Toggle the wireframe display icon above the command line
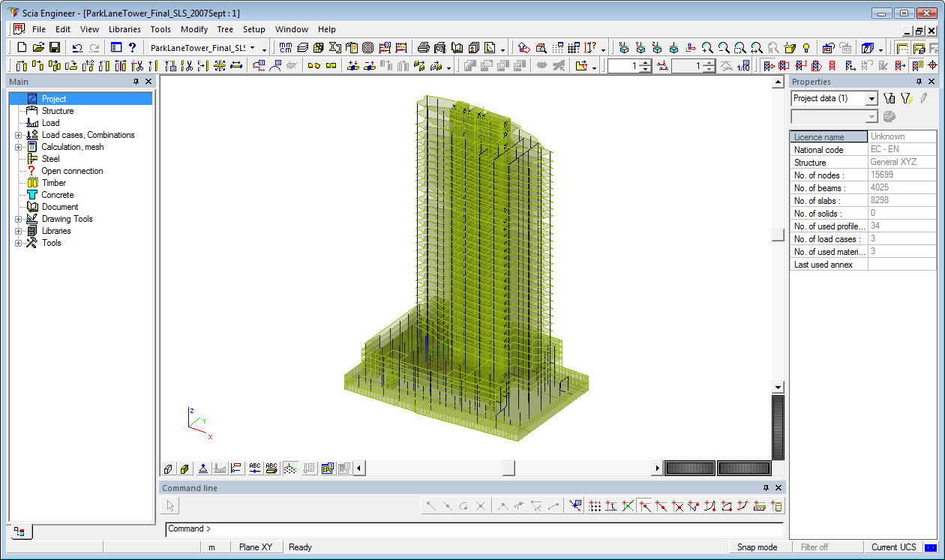The width and height of the screenshot is (945, 560). [167, 468]
